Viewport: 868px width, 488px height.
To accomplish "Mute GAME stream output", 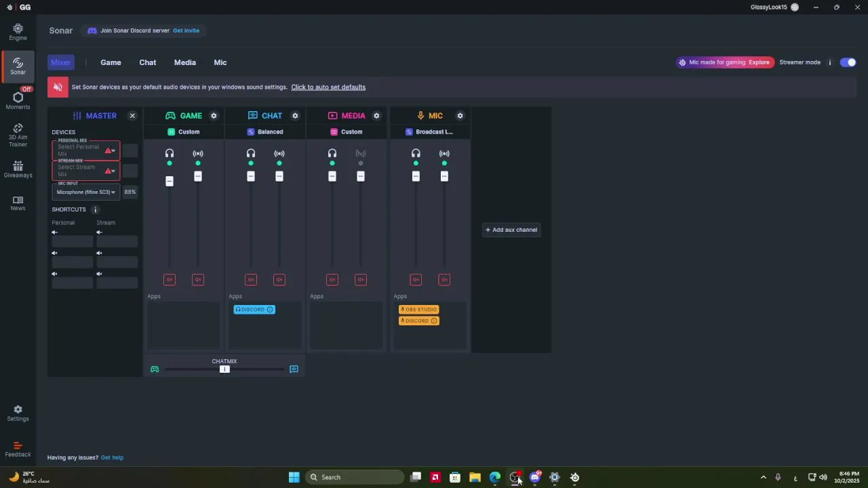I will tap(198, 280).
